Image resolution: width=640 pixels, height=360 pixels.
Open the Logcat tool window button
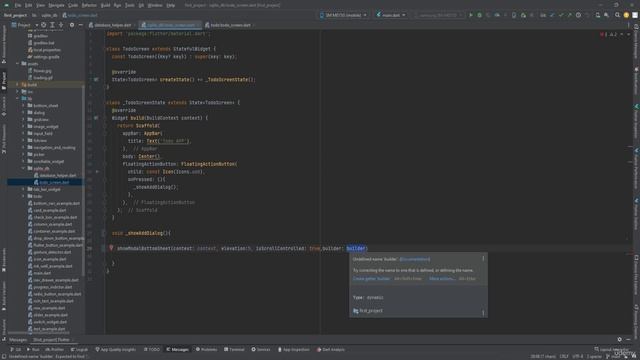click(79, 349)
